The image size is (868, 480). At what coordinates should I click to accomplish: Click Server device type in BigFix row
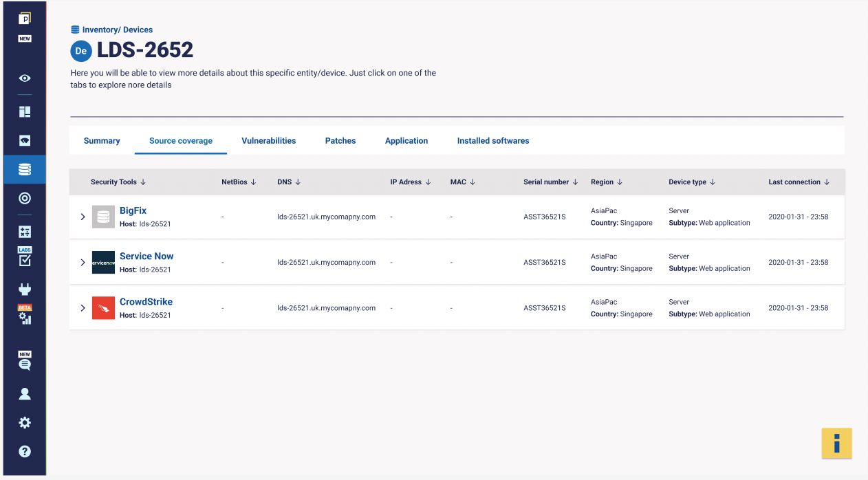pyautogui.click(x=679, y=211)
